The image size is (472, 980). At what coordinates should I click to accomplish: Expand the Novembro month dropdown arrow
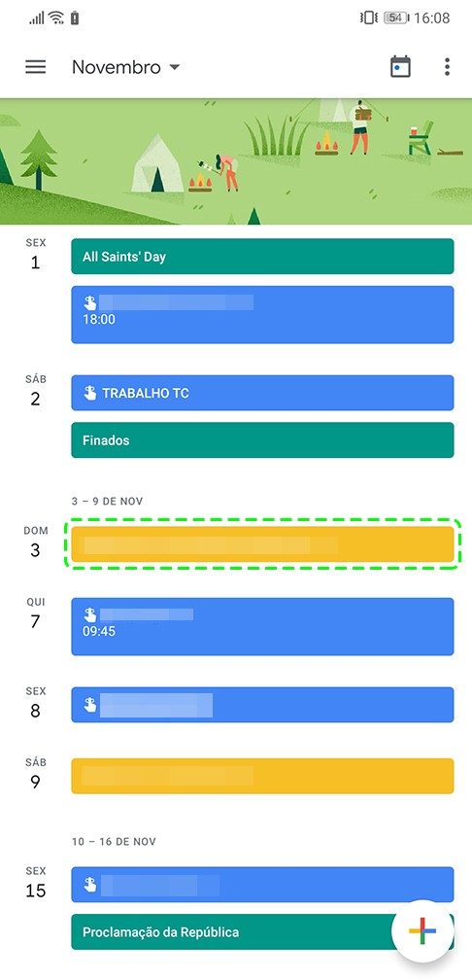[175, 67]
